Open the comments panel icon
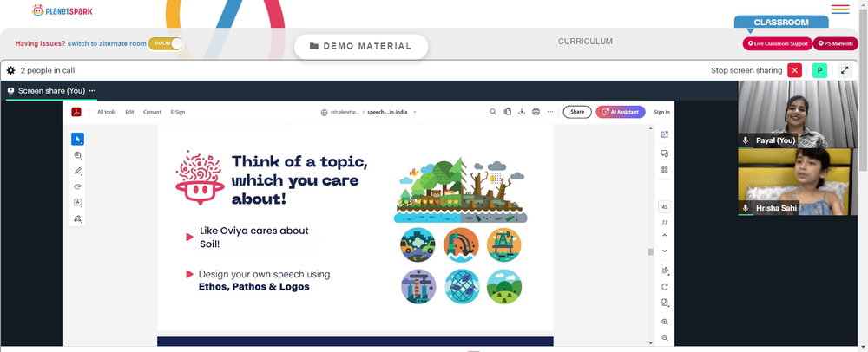Screen dimensions: 868x352 (x=664, y=153)
